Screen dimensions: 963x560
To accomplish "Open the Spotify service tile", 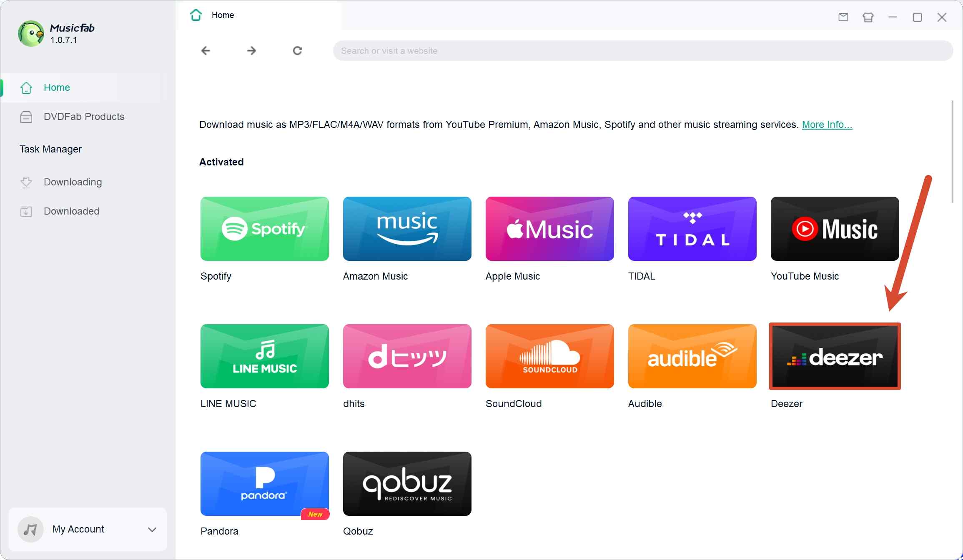I will point(264,229).
